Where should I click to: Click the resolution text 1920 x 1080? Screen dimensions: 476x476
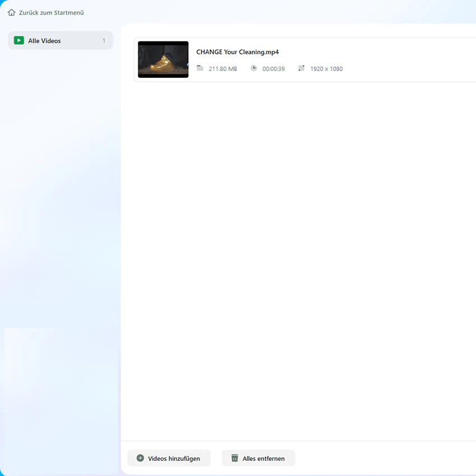[x=326, y=69]
